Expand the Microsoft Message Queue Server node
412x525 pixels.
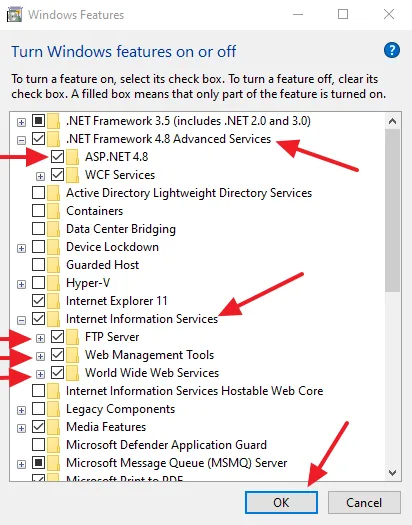pyautogui.click(x=21, y=464)
